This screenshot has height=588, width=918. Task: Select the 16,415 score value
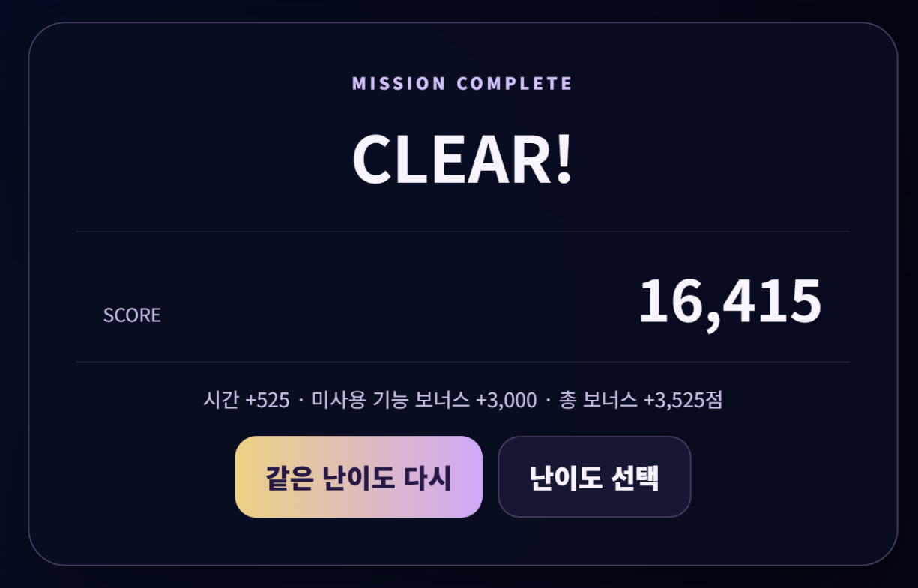(x=730, y=301)
